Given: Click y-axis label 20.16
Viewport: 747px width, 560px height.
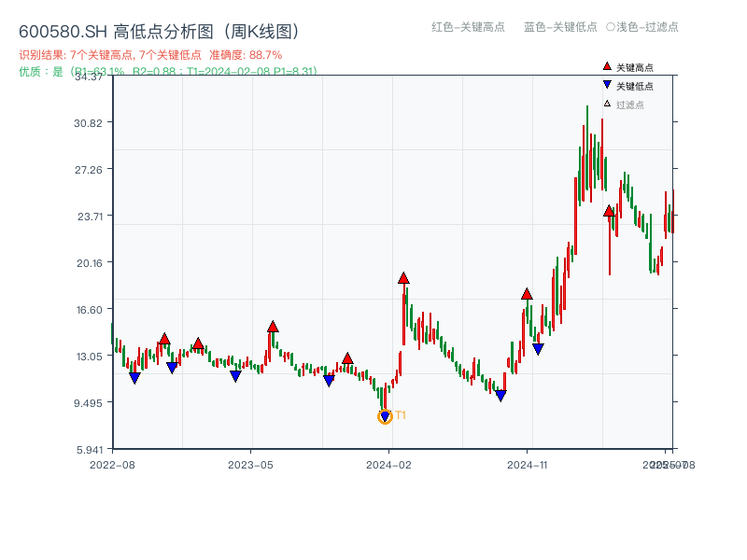Looking at the screenshot, I should pos(90,263).
